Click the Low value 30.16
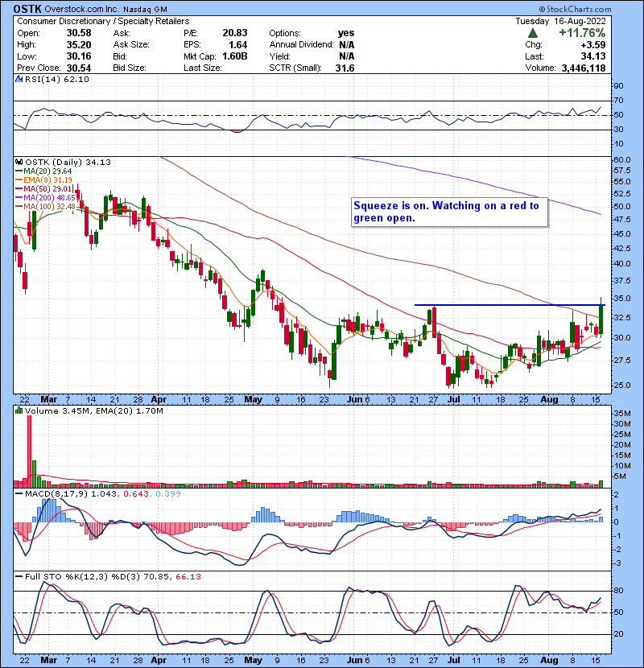Screen dimensions: 644x668 [x=79, y=56]
